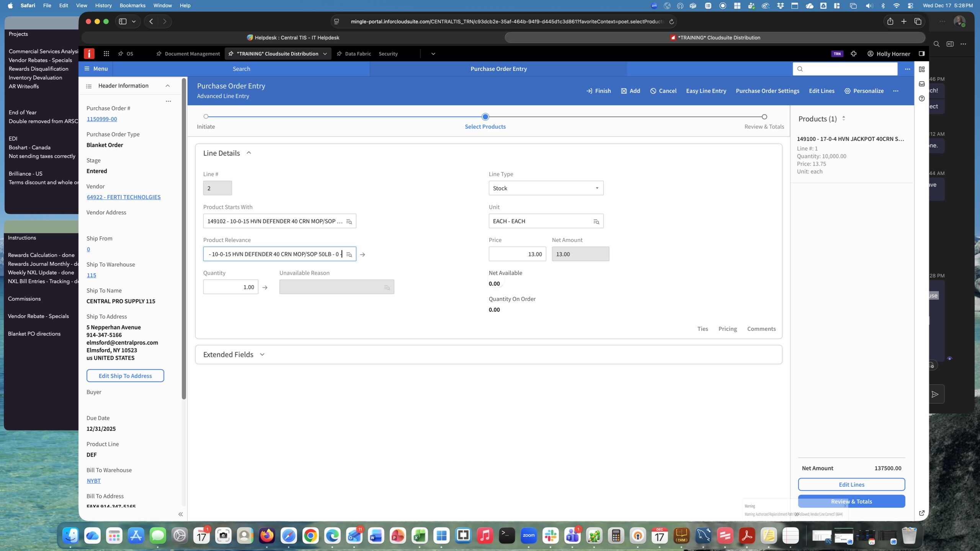Switch to Helpdesk Central TIS browser tab

point(293,38)
